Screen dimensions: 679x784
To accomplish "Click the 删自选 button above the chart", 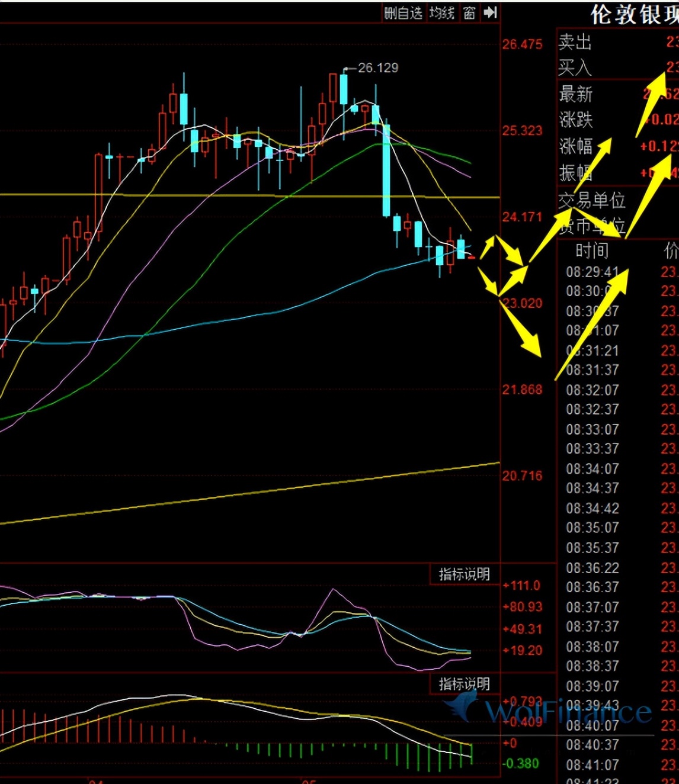I will [403, 13].
